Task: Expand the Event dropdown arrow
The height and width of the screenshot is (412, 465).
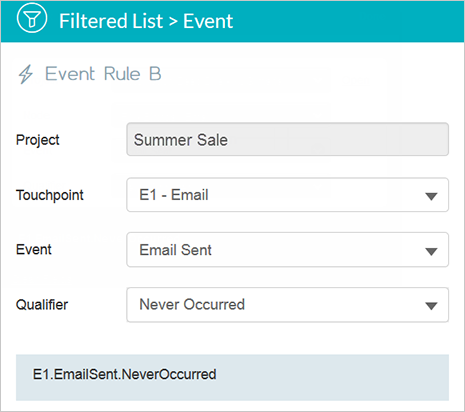Action: pyautogui.click(x=431, y=251)
